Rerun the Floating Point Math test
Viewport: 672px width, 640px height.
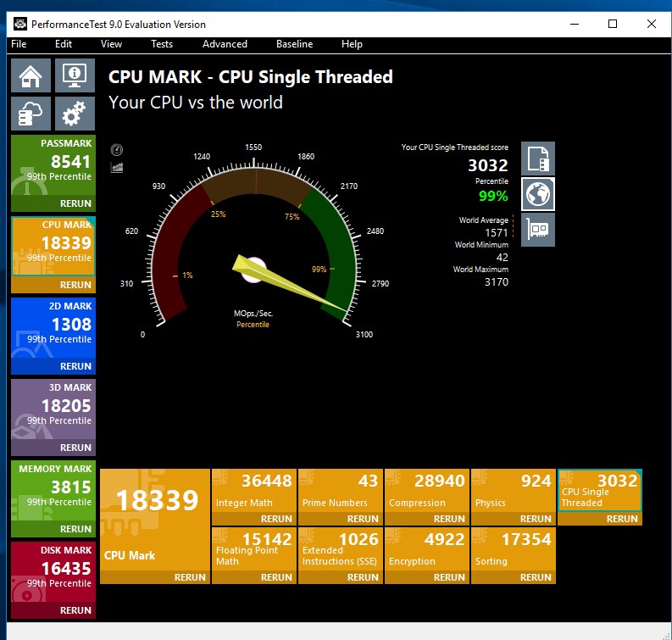(x=254, y=577)
